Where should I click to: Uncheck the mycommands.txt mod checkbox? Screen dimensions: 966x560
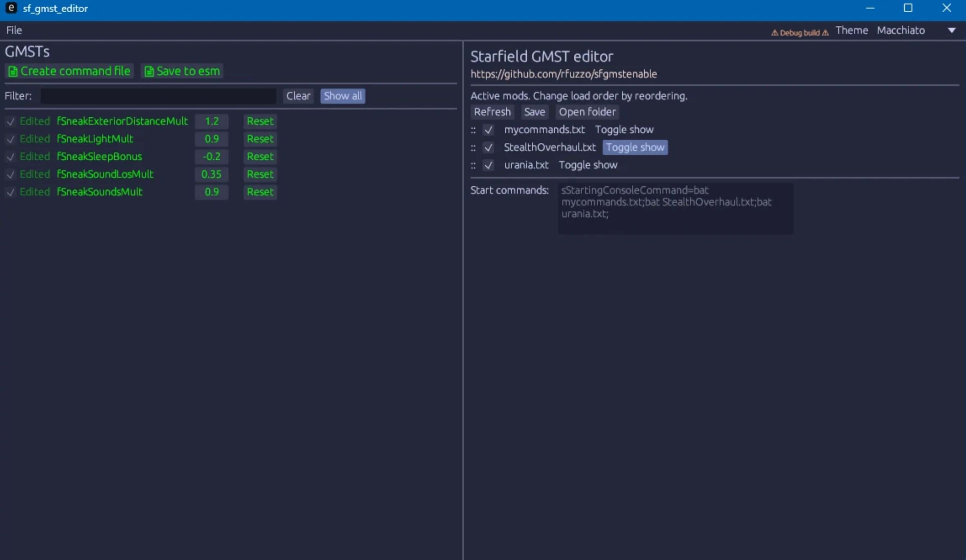pyautogui.click(x=488, y=130)
